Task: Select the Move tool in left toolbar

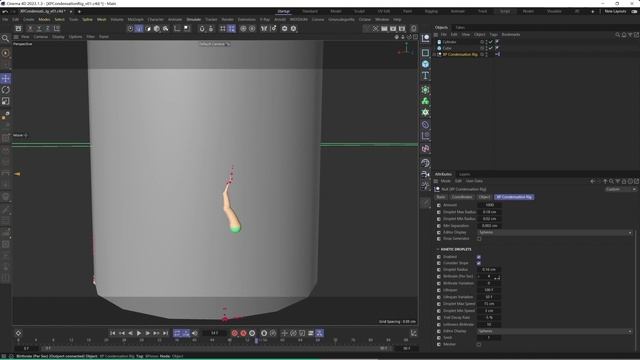Action: 6,78
